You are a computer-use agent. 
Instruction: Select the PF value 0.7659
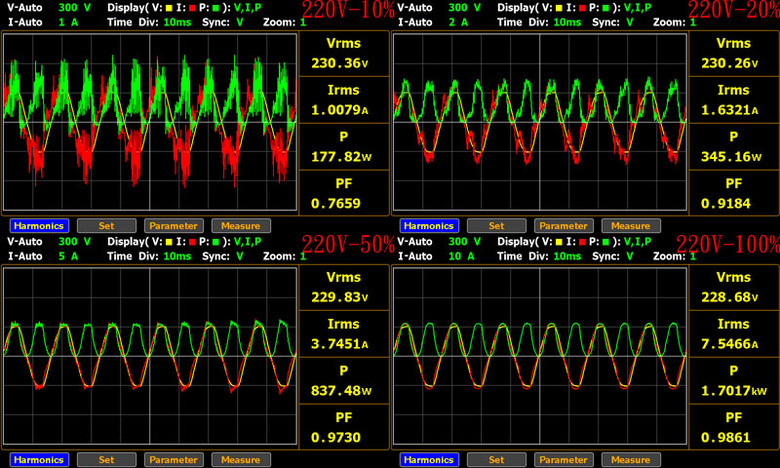point(336,203)
